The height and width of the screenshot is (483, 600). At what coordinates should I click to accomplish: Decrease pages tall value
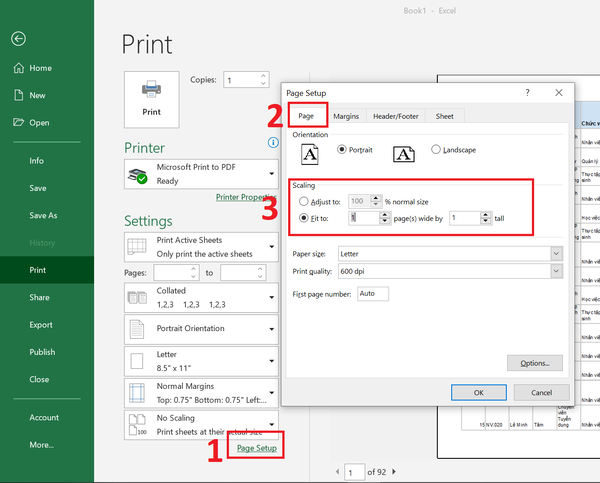[x=486, y=222]
